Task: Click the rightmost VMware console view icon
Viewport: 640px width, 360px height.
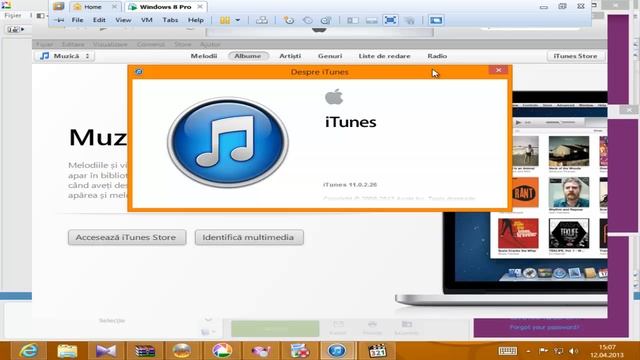Action: pos(436,20)
